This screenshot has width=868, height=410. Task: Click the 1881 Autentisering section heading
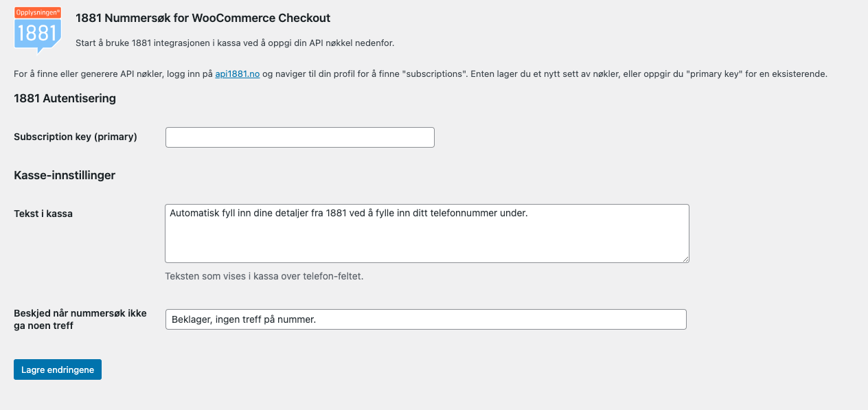(65, 98)
